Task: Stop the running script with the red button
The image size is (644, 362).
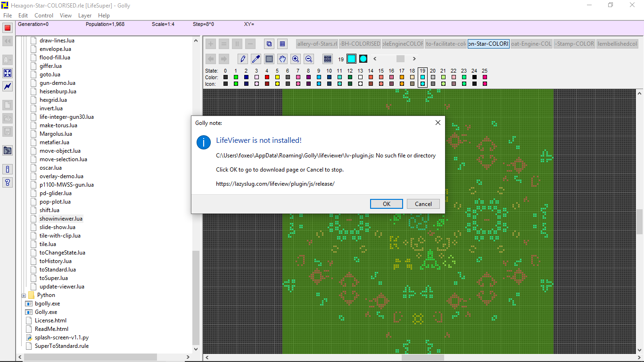Action: tap(8, 28)
